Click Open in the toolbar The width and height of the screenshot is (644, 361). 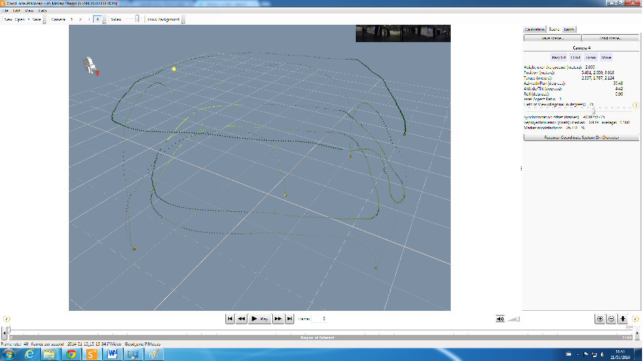tap(19, 19)
